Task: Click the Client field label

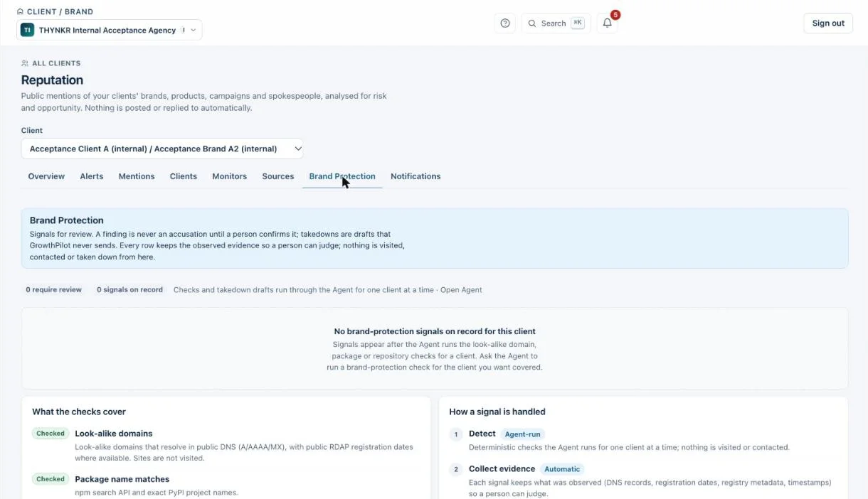Action: click(x=32, y=131)
